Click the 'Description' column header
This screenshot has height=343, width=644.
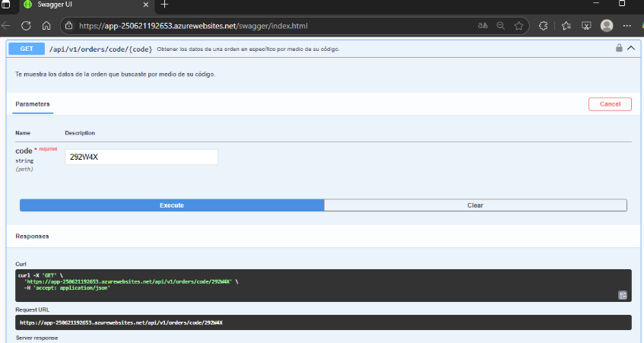point(80,133)
